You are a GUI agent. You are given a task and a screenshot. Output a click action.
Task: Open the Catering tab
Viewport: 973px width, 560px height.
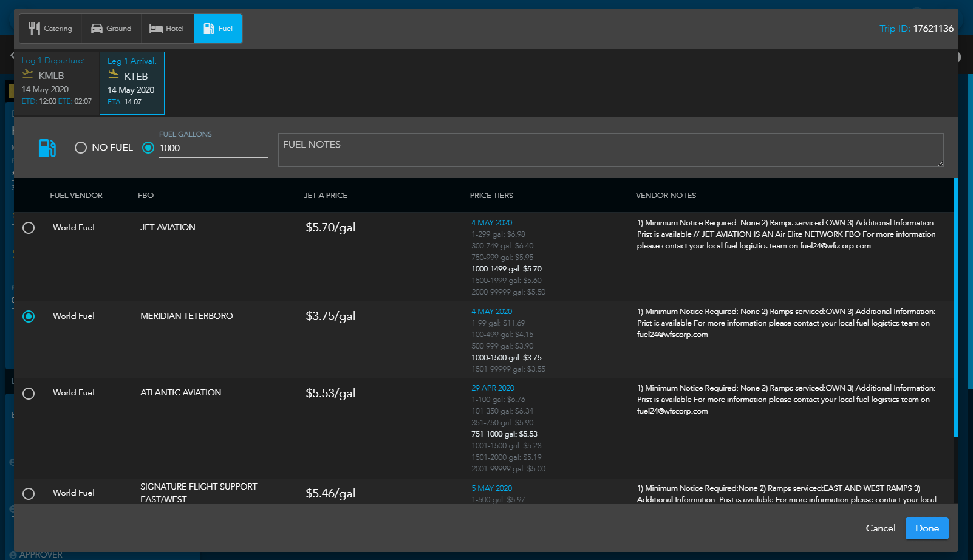coord(50,29)
